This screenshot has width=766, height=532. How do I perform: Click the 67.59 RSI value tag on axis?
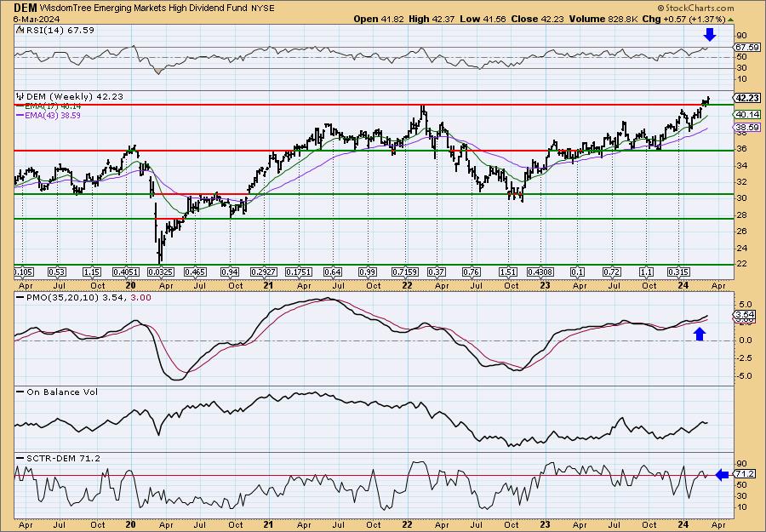point(747,48)
